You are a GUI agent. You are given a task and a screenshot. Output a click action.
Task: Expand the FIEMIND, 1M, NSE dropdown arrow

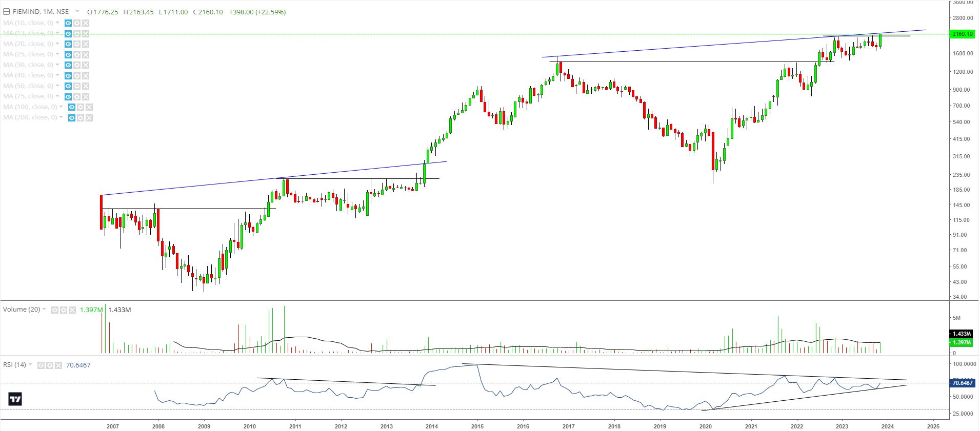click(x=77, y=12)
